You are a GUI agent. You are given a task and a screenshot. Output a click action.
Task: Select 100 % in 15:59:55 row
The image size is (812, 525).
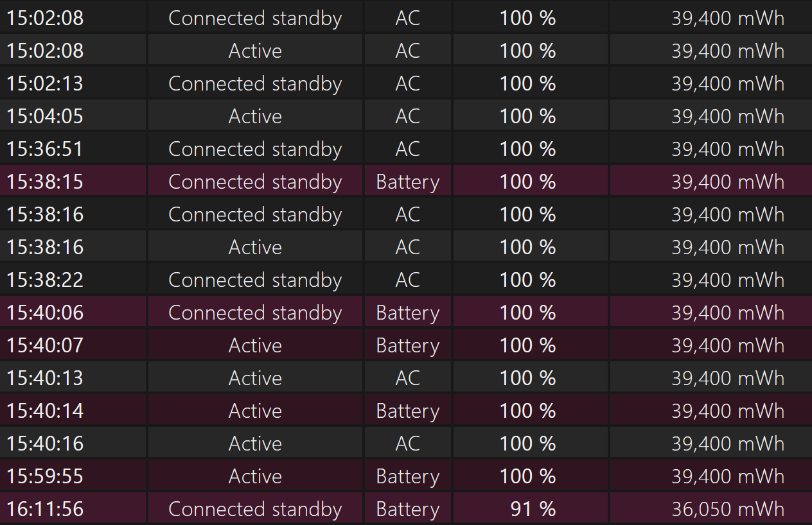pos(528,476)
